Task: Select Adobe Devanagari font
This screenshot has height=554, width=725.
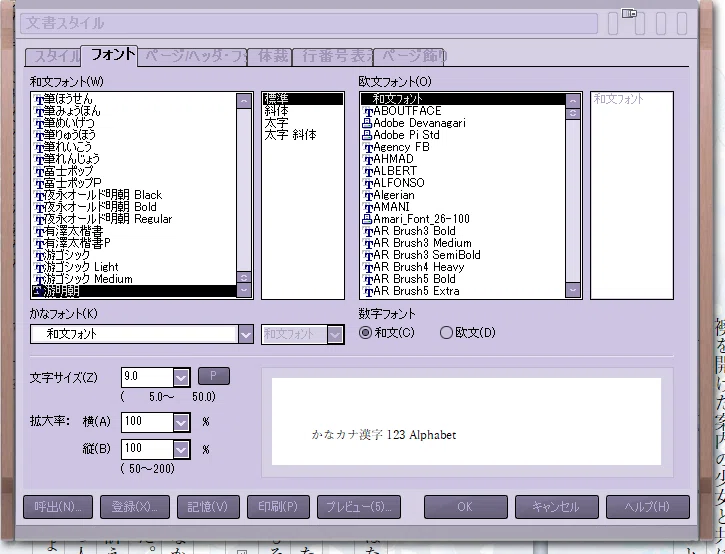Action: pyautogui.click(x=463, y=123)
